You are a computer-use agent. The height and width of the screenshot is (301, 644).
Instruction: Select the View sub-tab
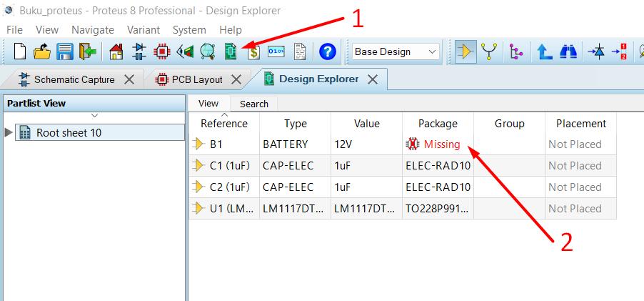coord(208,104)
